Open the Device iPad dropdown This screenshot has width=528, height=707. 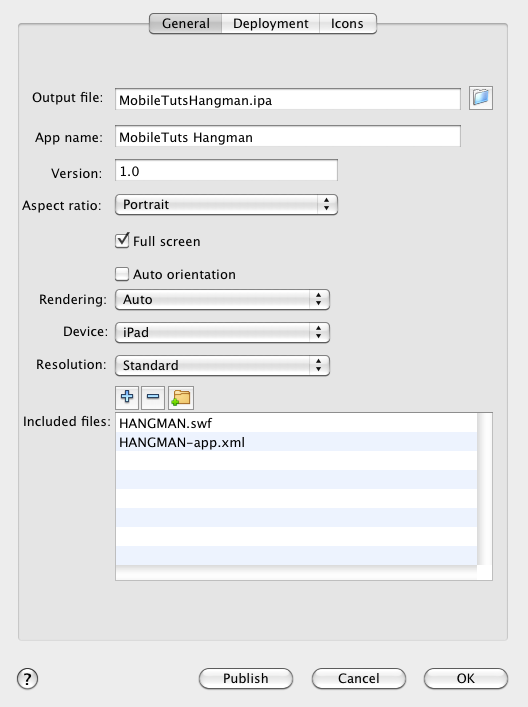[x=222, y=332]
